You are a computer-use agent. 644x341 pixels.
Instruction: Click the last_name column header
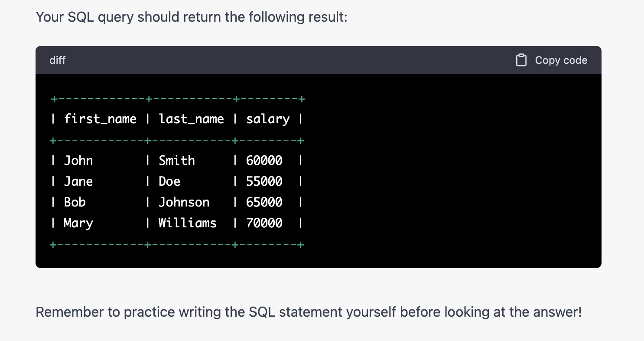(x=191, y=119)
